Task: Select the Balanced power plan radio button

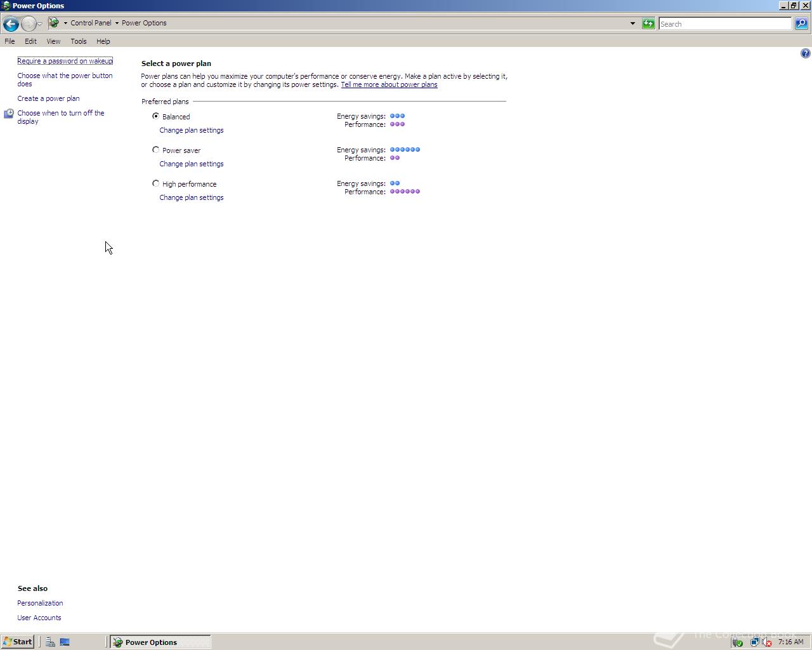Action: pos(155,116)
